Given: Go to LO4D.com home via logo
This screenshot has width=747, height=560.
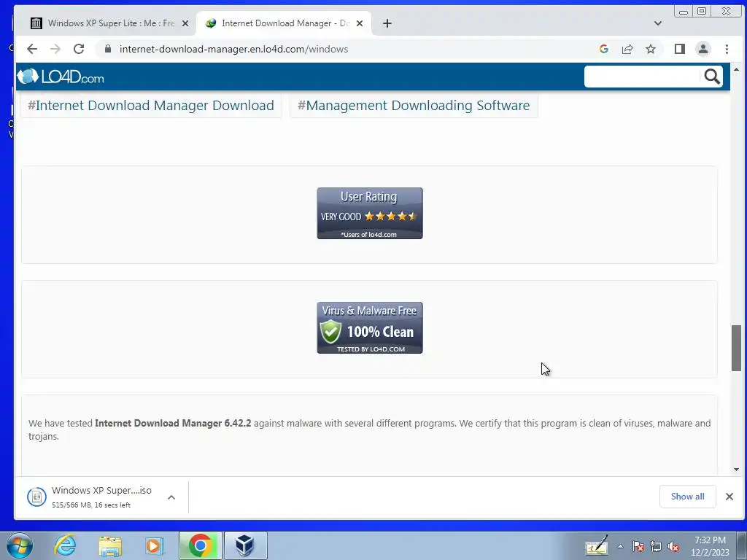Looking at the screenshot, I should (61, 77).
